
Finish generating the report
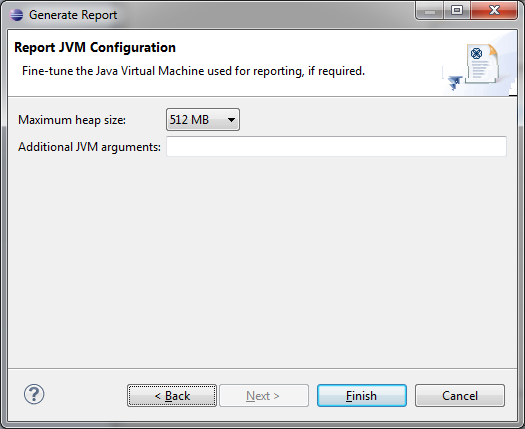362,396
